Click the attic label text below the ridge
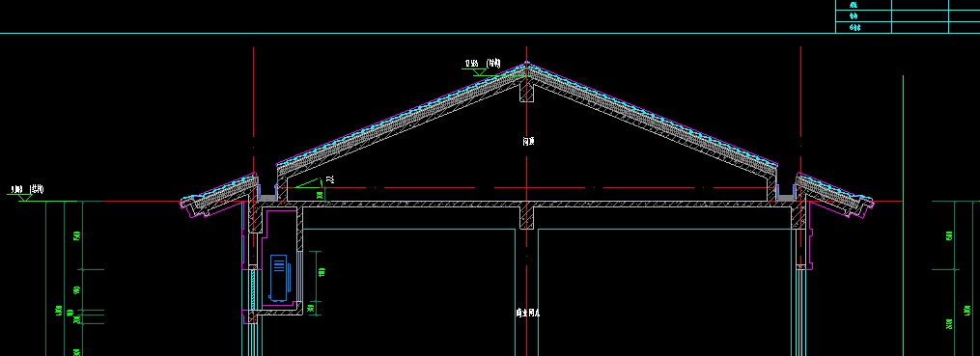Screen dimensions: 980x356 (528, 142)
